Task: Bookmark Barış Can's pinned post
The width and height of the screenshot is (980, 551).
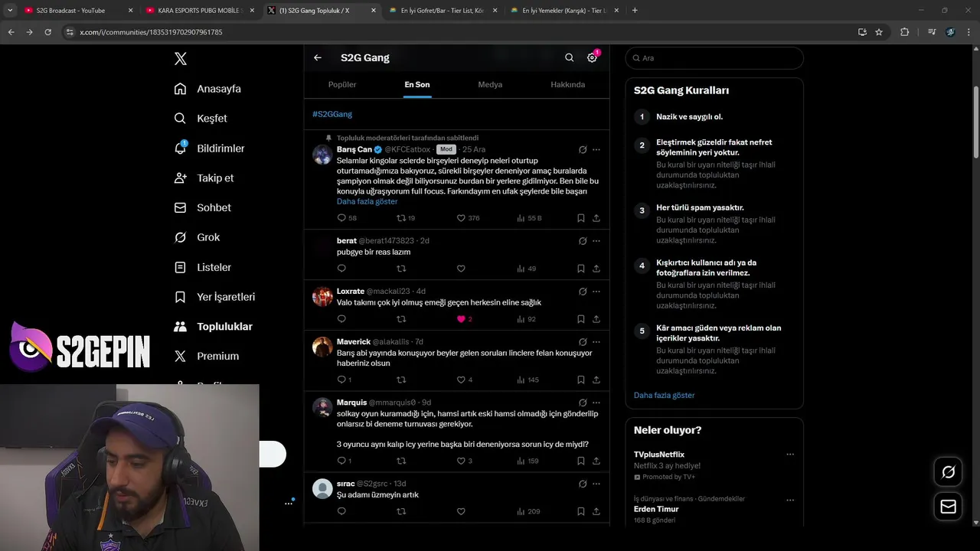Action: (x=580, y=218)
